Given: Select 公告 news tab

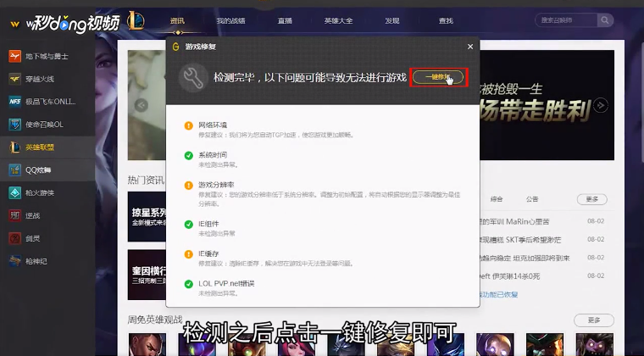Looking at the screenshot, I should tap(532, 199).
